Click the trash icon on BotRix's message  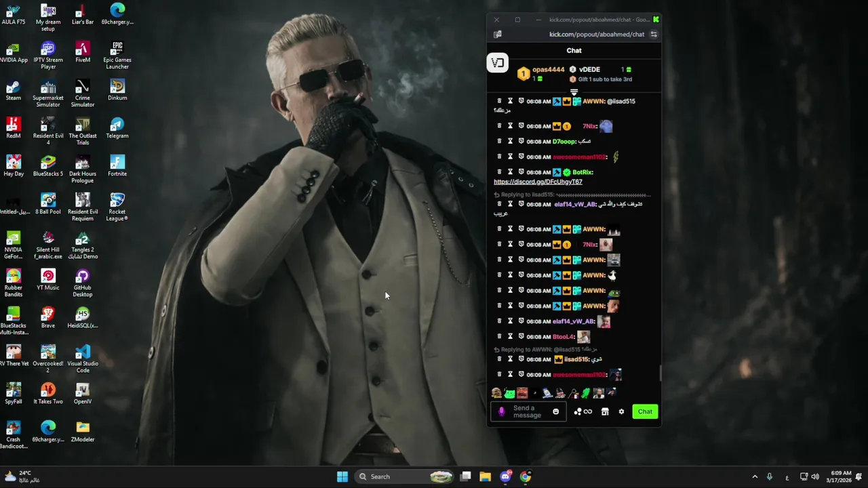pos(500,172)
